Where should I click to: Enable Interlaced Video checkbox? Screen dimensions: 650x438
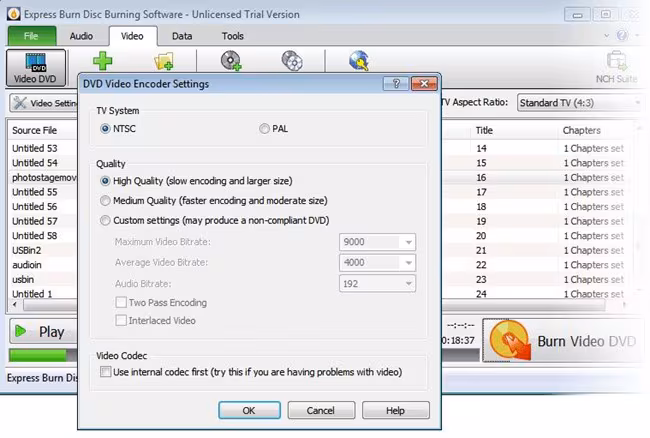click(156, 320)
